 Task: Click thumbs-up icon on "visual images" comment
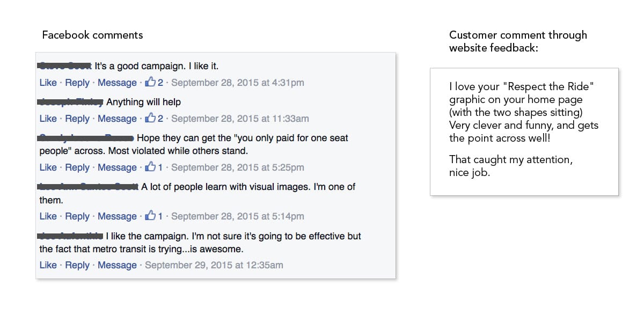[x=150, y=216]
